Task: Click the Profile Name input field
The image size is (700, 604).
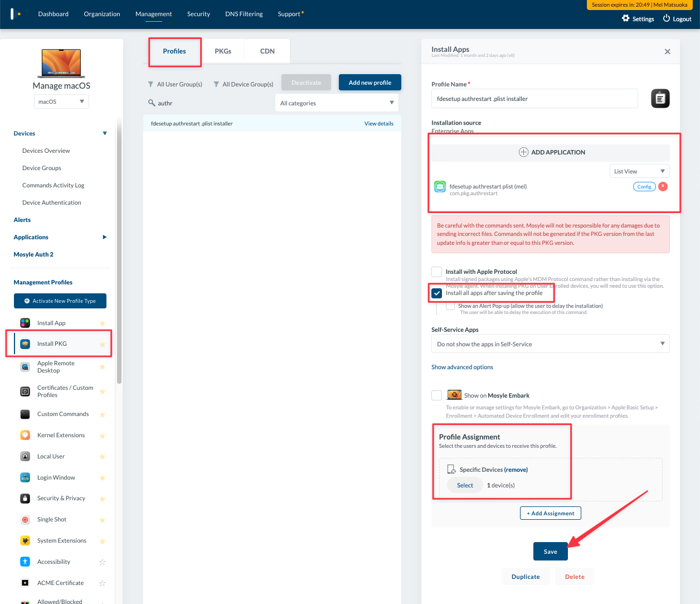Action: tap(534, 99)
